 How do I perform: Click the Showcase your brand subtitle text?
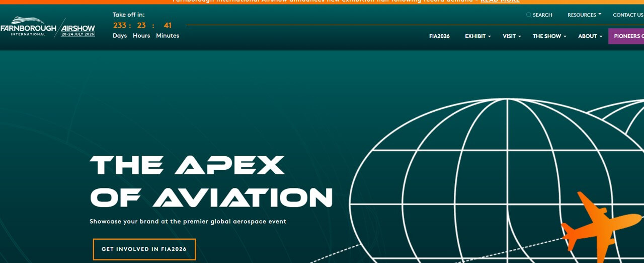tap(188, 221)
